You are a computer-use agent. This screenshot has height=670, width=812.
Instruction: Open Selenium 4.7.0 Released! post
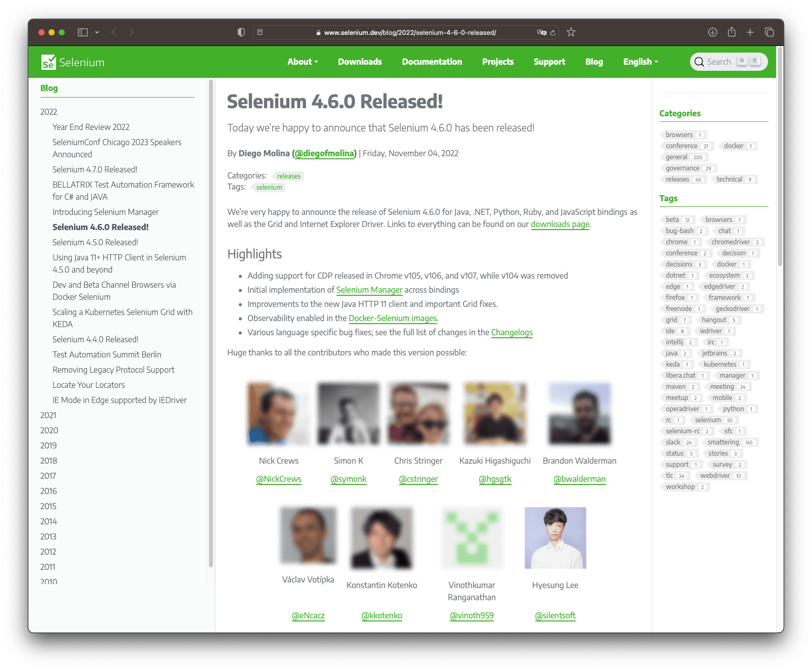(x=95, y=169)
